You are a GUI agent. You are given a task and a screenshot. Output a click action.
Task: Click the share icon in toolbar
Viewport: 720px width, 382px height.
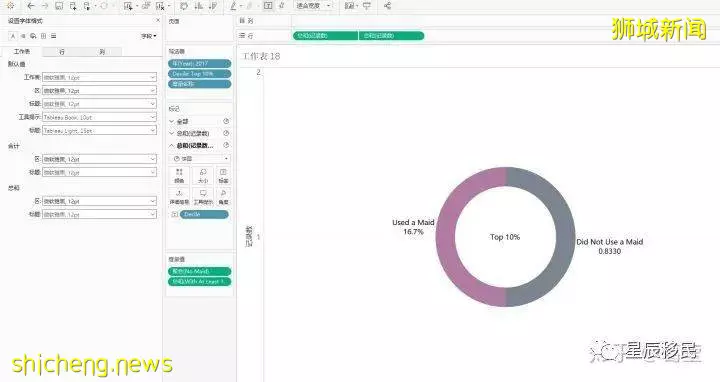tap(388, 6)
